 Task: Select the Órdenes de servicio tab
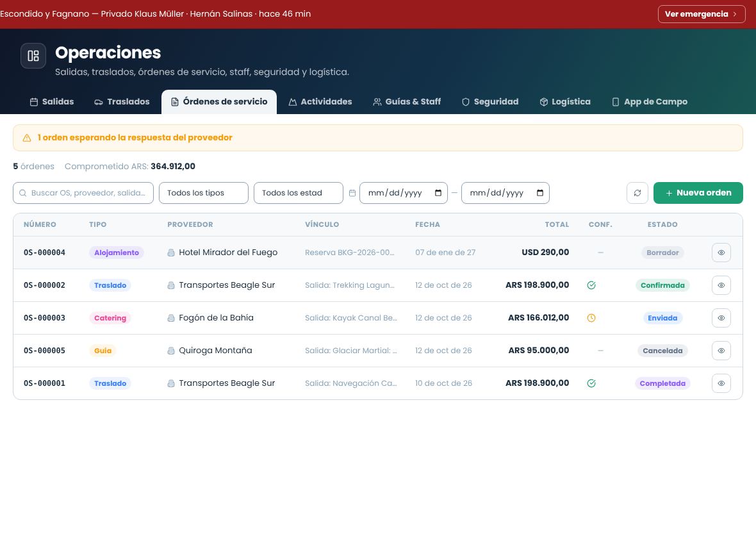pos(219,102)
